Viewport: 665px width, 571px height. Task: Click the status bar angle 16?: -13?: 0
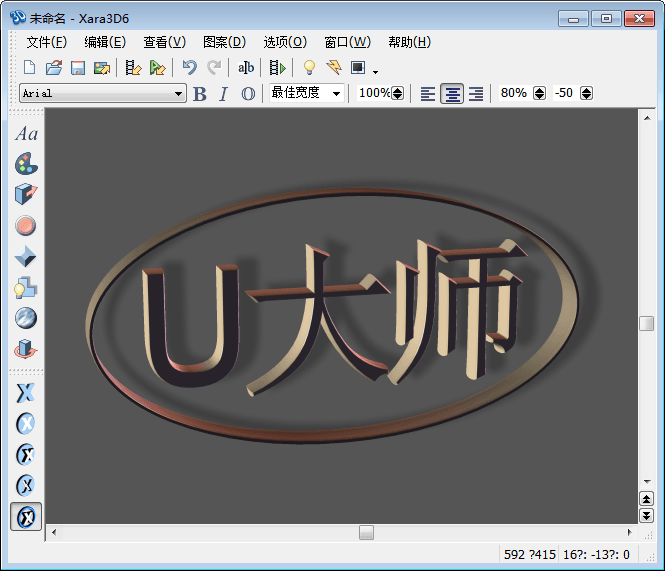click(596, 554)
